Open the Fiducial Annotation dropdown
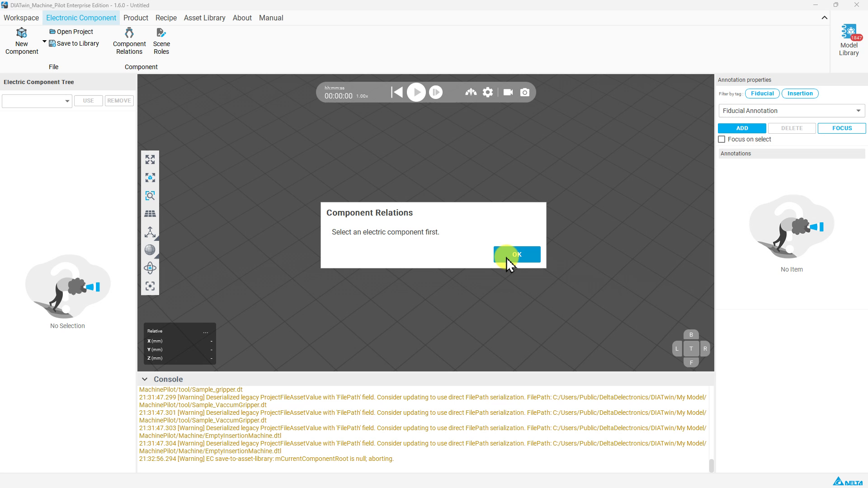868x488 pixels. click(x=792, y=111)
